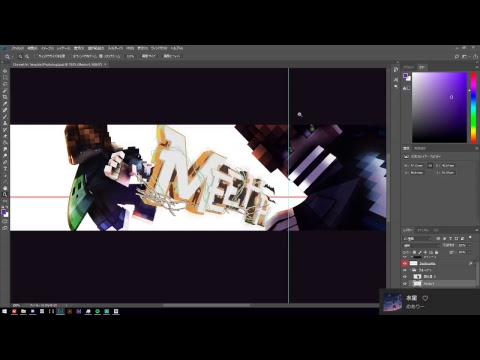The height and width of the screenshot is (360, 480).
Task: Click the fill screen button
Action: click(x=172, y=56)
